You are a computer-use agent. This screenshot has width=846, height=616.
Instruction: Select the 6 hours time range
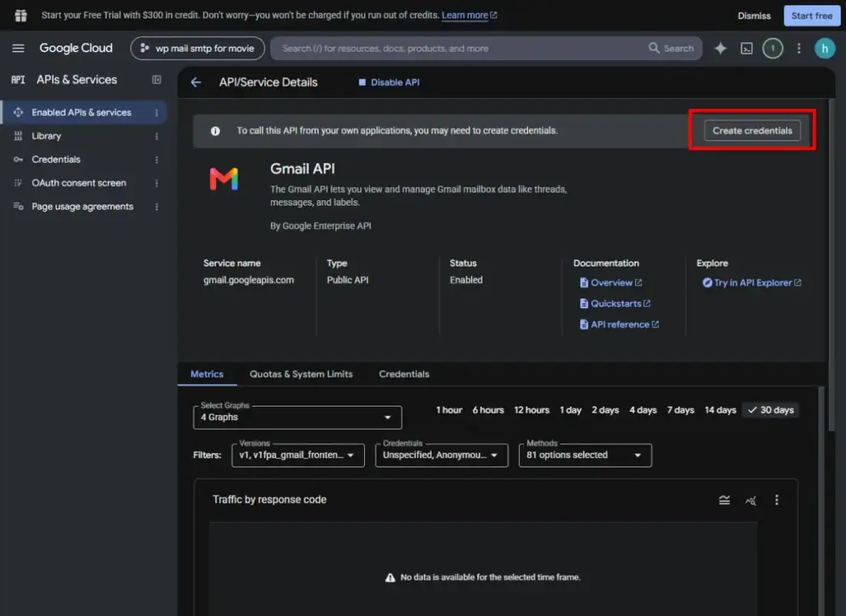click(x=488, y=410)
